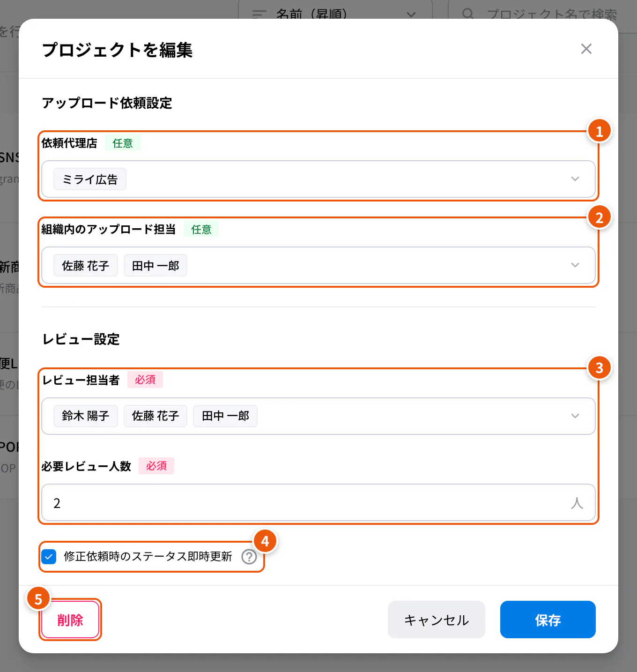Screen dimensions: 637x672
Task: Click the 削除 button
Action: [70, 620]
